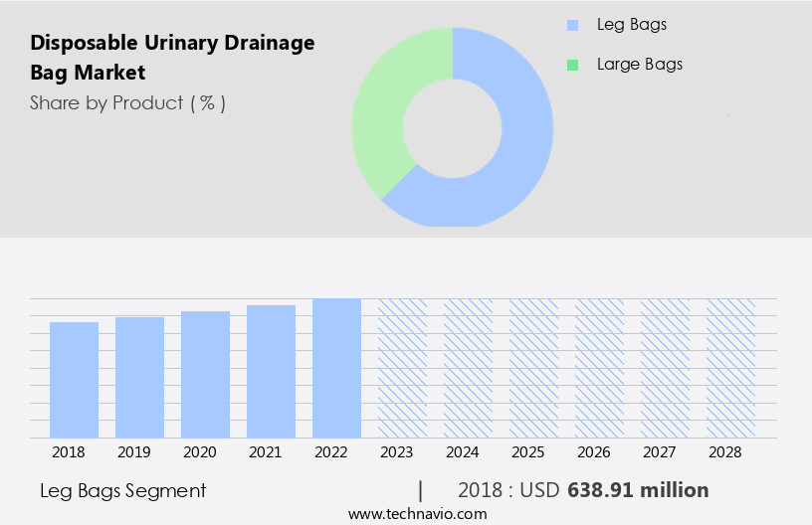
Task: Click the Leg Bags Segment caption
Action: [122, 490]
